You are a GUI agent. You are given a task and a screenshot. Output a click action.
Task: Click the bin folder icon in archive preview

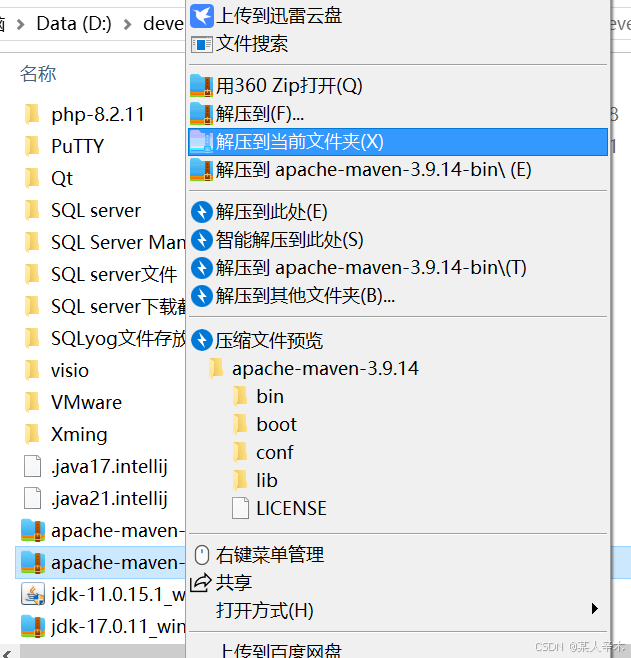click(x=240, y=397)
